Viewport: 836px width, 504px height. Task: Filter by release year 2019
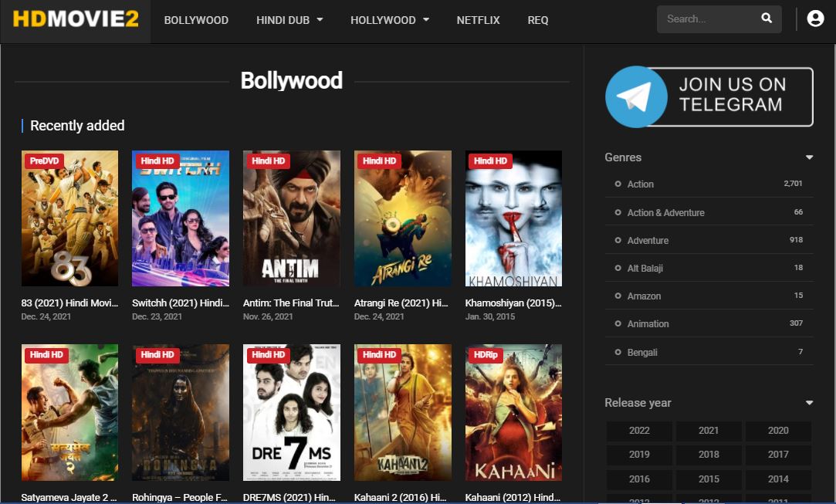[638, 455]
